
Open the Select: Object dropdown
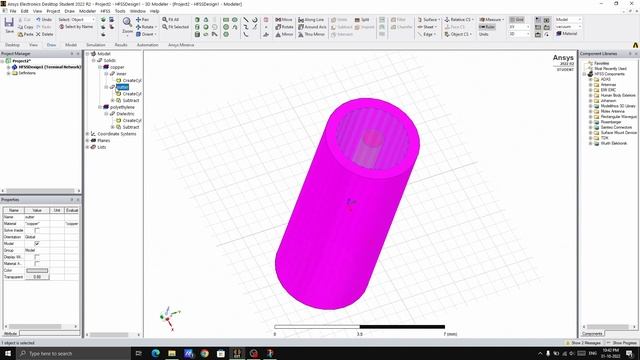coord(76,20)
